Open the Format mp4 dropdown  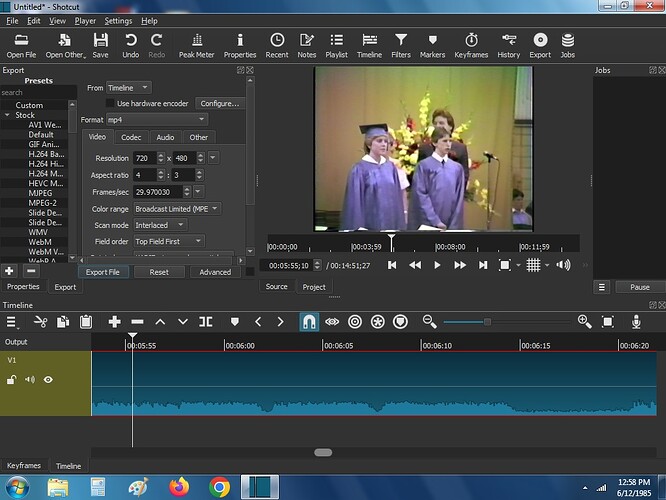[x=156, y=120]
